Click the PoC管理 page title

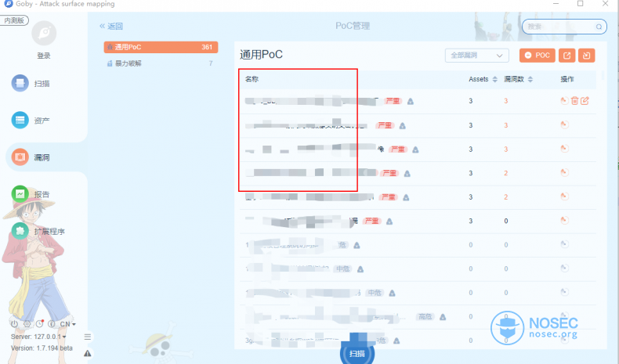(x=353, y=26)
